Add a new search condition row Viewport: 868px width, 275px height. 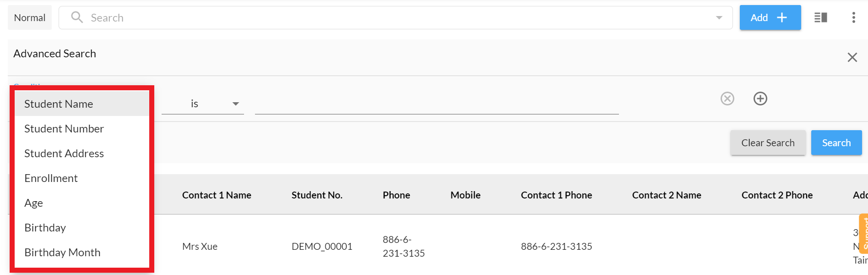pyautogui.click(x=760, y=99)
